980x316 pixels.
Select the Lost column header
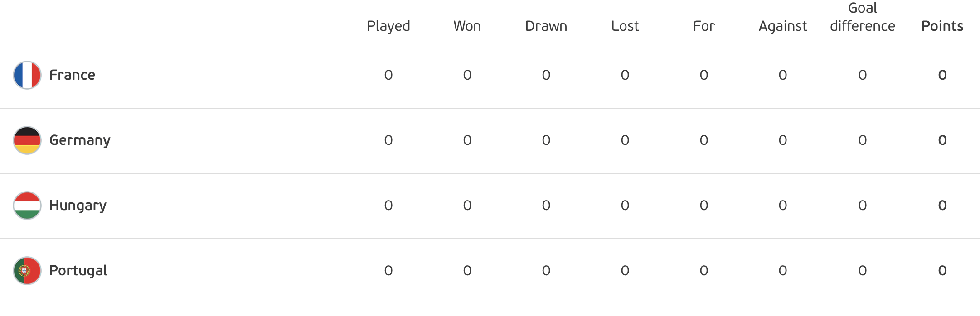pyautogui.click(x=625, y=26)
